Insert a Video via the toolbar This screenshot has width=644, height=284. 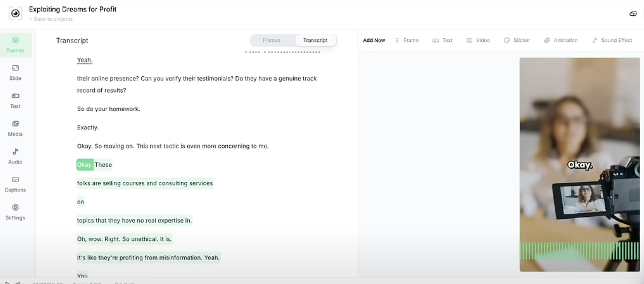point(478,40)
